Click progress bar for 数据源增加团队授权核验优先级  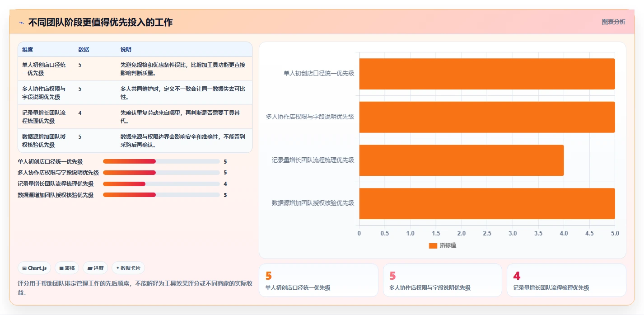pyautogui.click(x=161, y=195)
